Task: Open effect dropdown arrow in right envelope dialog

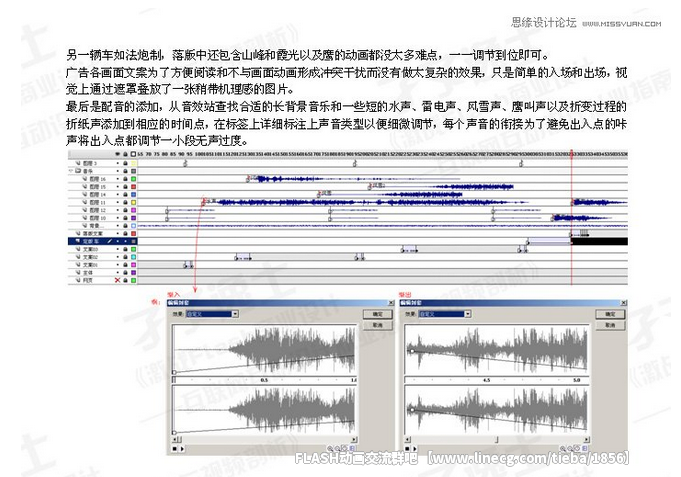Action: (x=468, y=314)
